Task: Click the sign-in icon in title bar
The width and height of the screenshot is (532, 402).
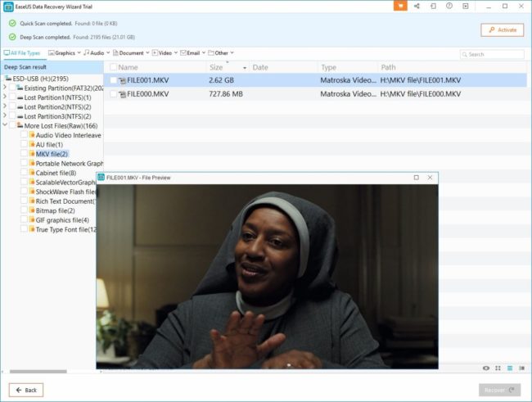Action: (x=433, y=6)
